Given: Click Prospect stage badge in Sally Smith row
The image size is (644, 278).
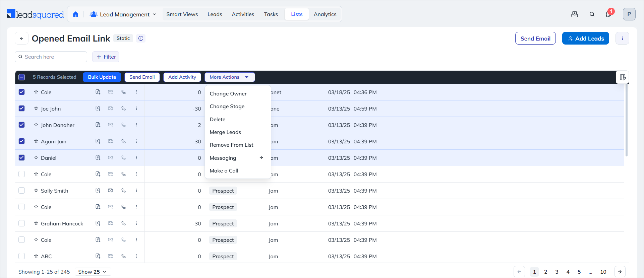Looking at the screenshot, I should (x=223, y=191).
